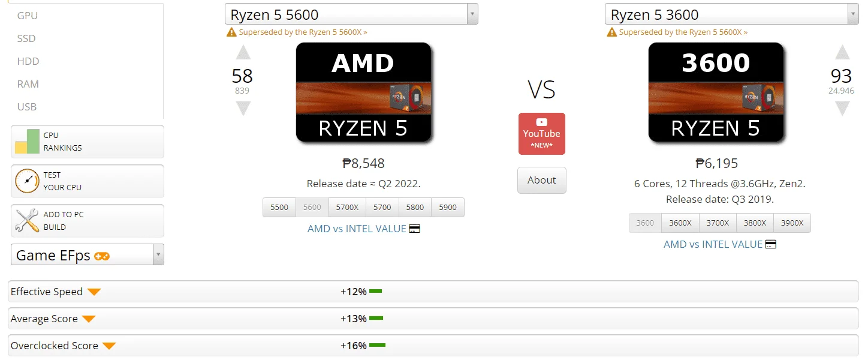Switch to the 5700 model tab

point(382,207)
